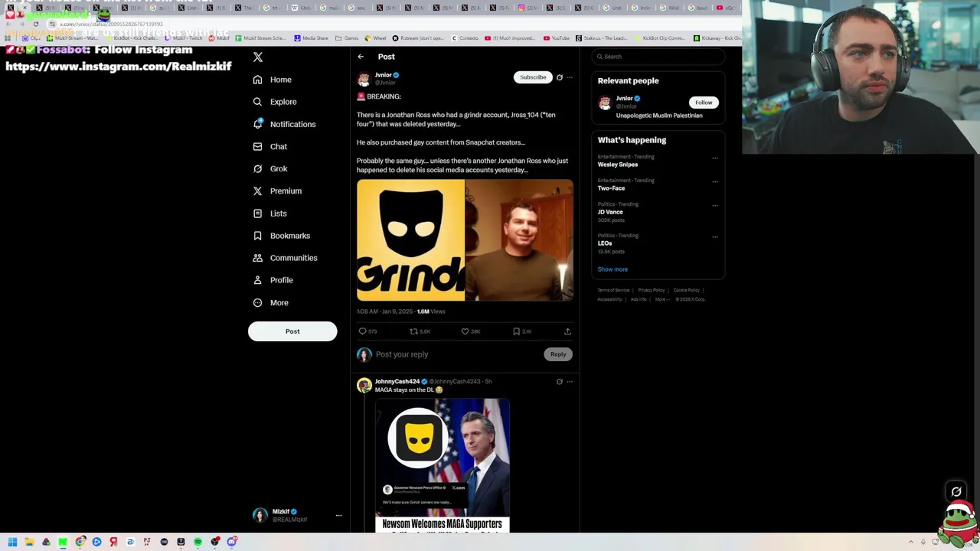
Task: Open File Explorer from the taskbar
Action: [29, 542]
